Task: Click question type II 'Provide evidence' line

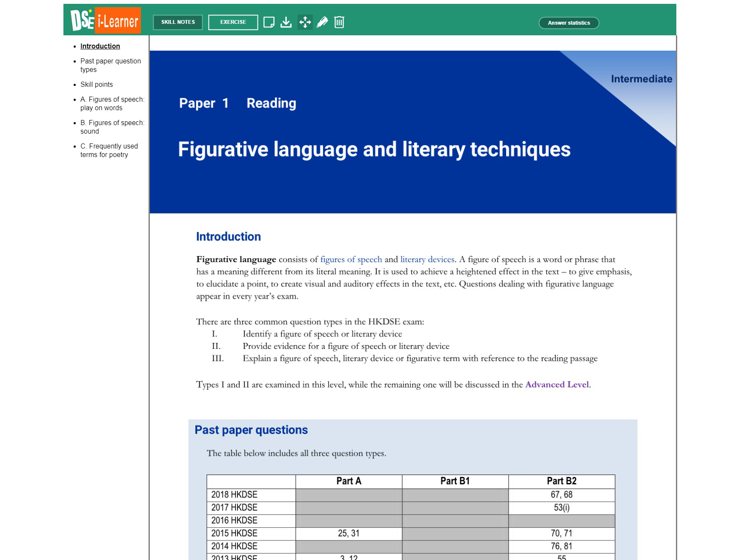Action: coord(346,346)
